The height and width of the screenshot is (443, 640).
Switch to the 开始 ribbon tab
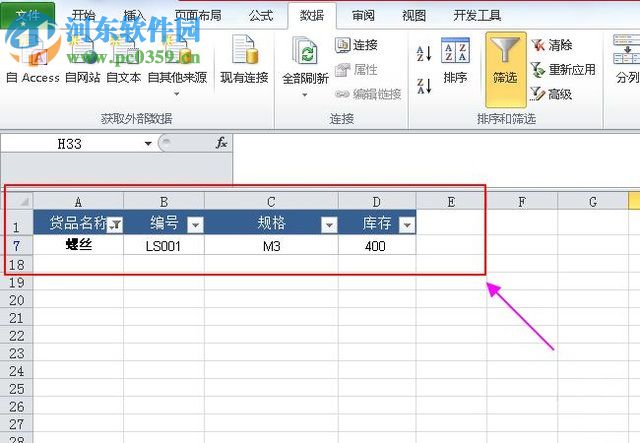pos(83,16)
